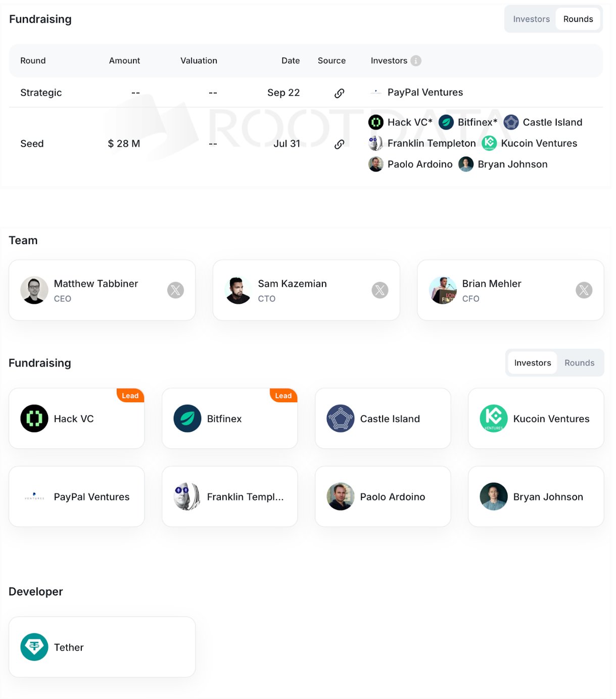Click PayPal Ventures name on investor card

tap(91, 497)
